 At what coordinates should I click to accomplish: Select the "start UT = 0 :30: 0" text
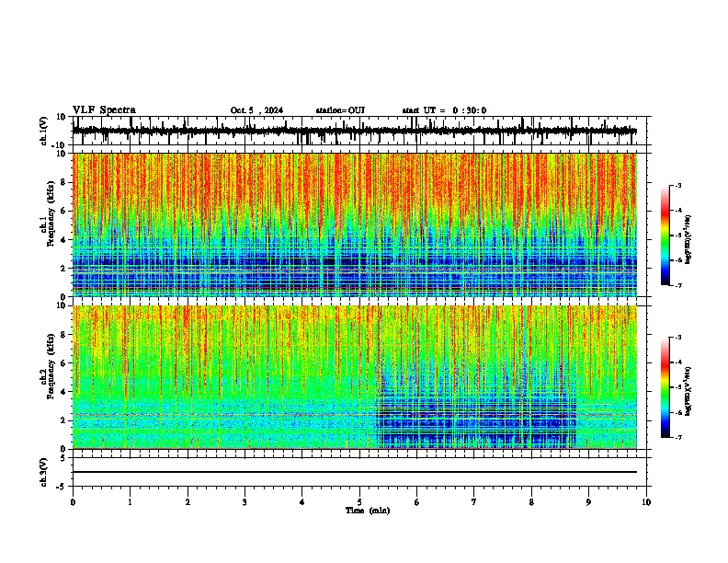(444, 110)
